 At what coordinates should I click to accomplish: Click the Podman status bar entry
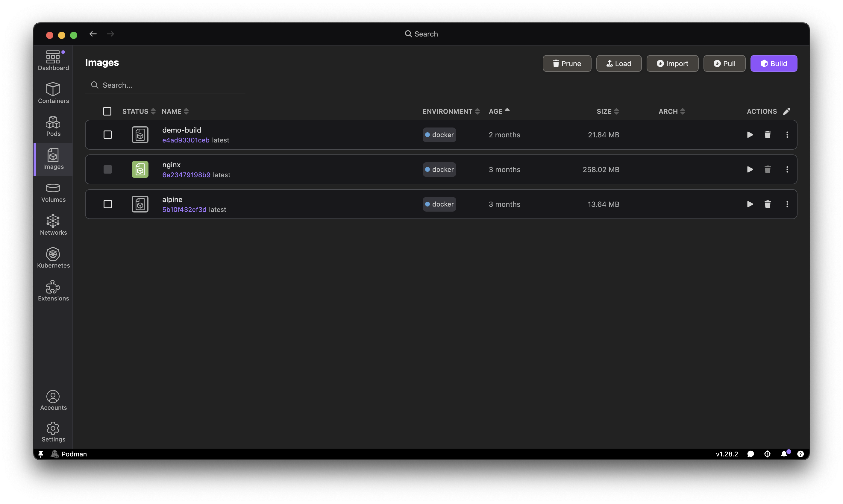[x=69, y=454]
